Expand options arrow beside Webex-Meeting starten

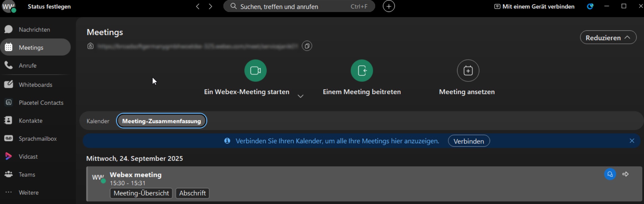300,96
